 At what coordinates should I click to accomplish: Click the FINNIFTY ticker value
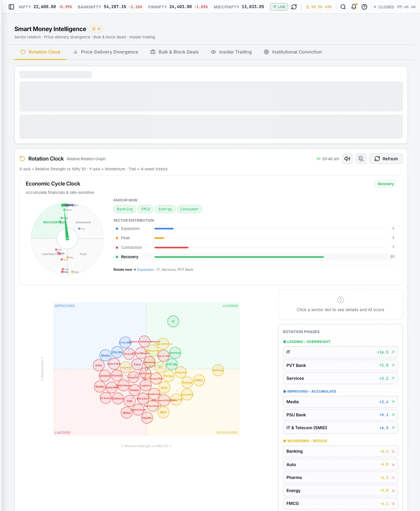(181, 7)
